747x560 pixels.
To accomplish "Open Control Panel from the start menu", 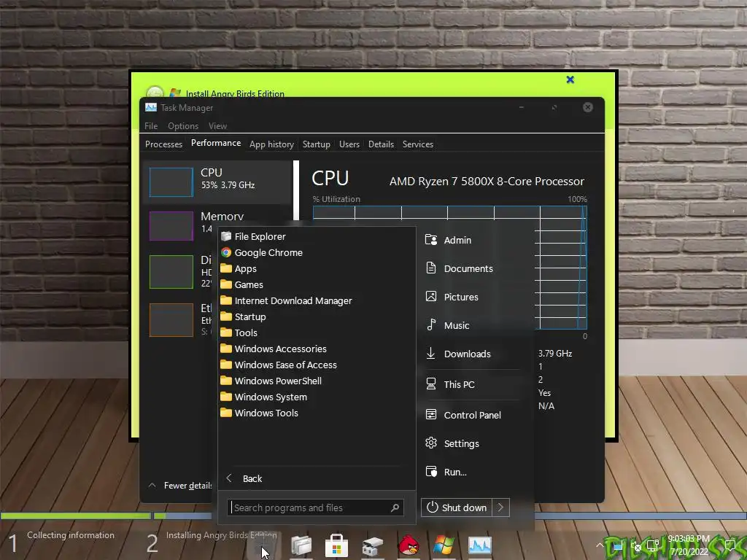I will 472,415.
